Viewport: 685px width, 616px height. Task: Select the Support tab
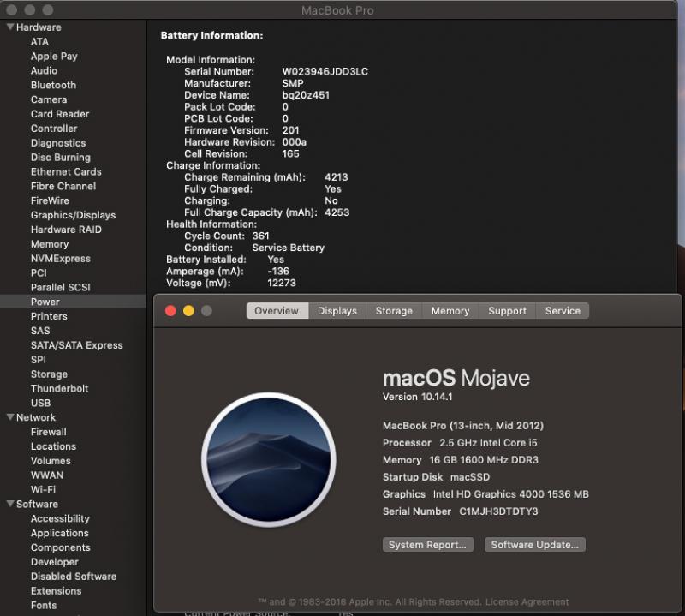507,311
